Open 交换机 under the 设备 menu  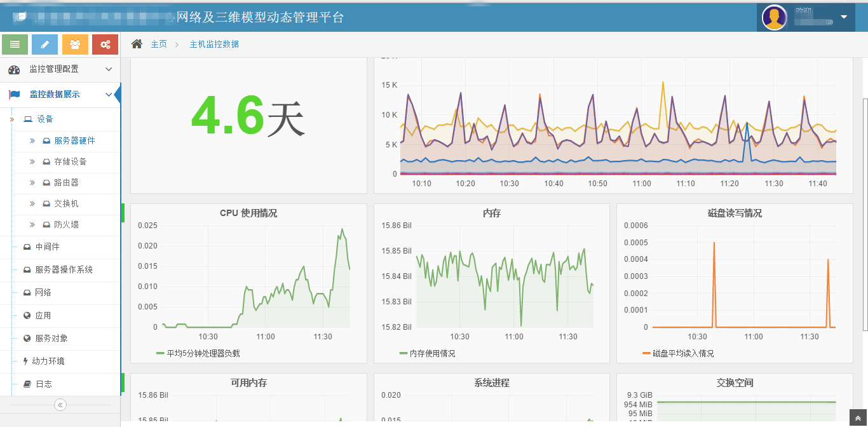click(66, 203)
